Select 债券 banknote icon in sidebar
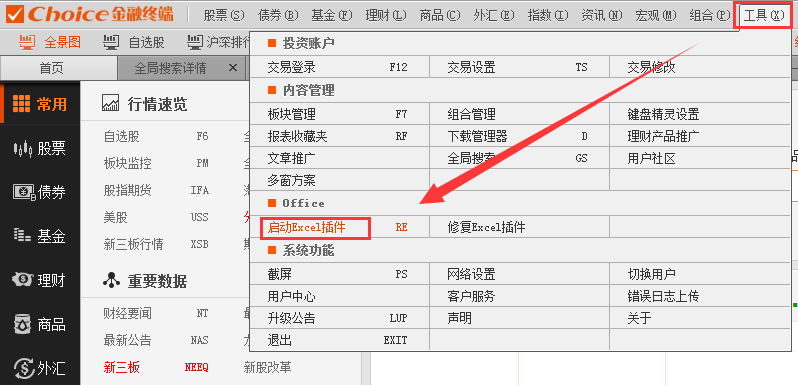Screen dimensions: 798x385 [x=24, y=192]
